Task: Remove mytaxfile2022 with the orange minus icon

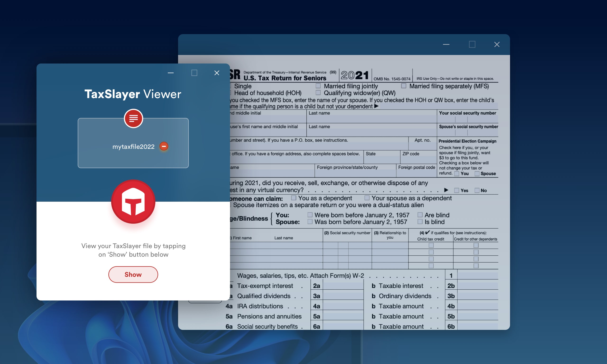Action: (x=164, y=146)
